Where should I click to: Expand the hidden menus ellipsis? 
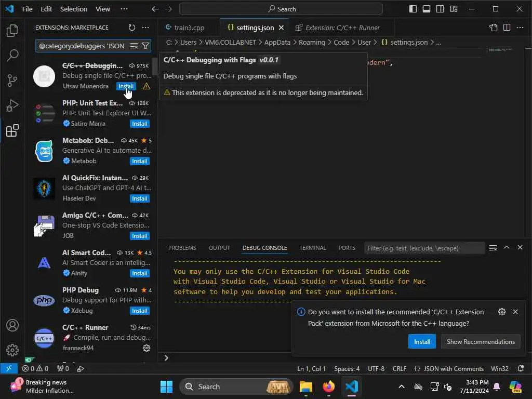pyautogui.click(x=124, y=9)
